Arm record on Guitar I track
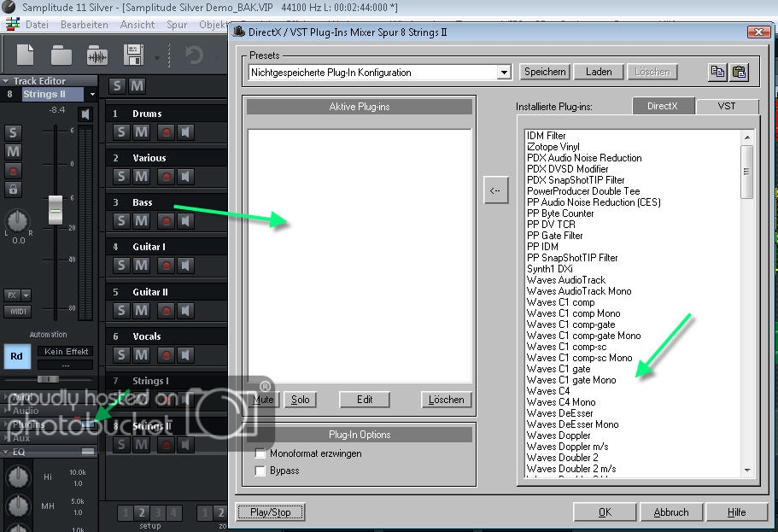The width and height of the screenshot is (778, 532). pos(167,266)
